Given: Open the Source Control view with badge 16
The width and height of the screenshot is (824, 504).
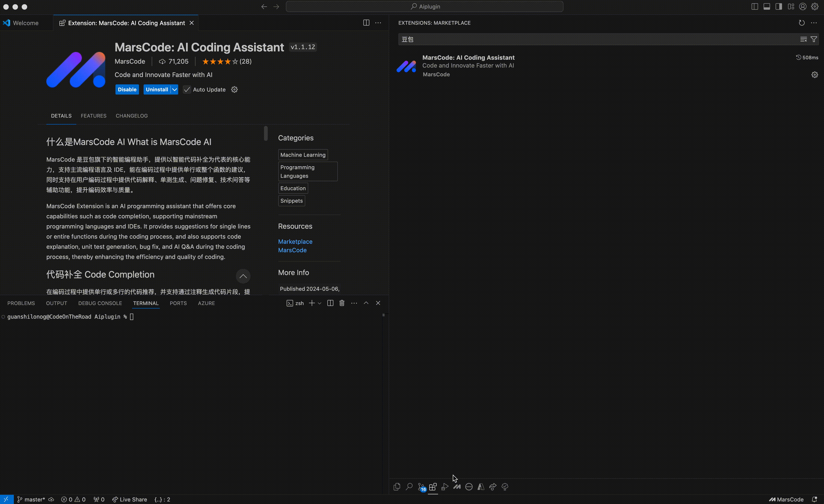Looking at the screenshot, I should coord(421,487).
